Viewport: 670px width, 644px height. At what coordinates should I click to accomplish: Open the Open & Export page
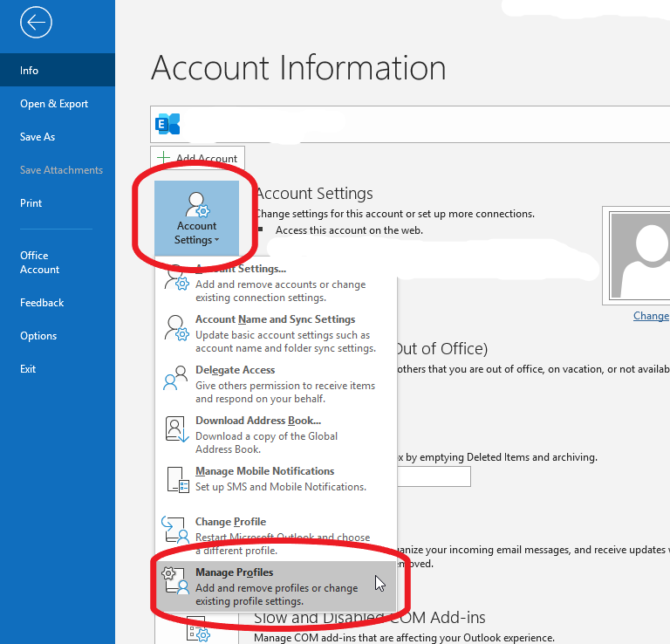pos(54,104)
